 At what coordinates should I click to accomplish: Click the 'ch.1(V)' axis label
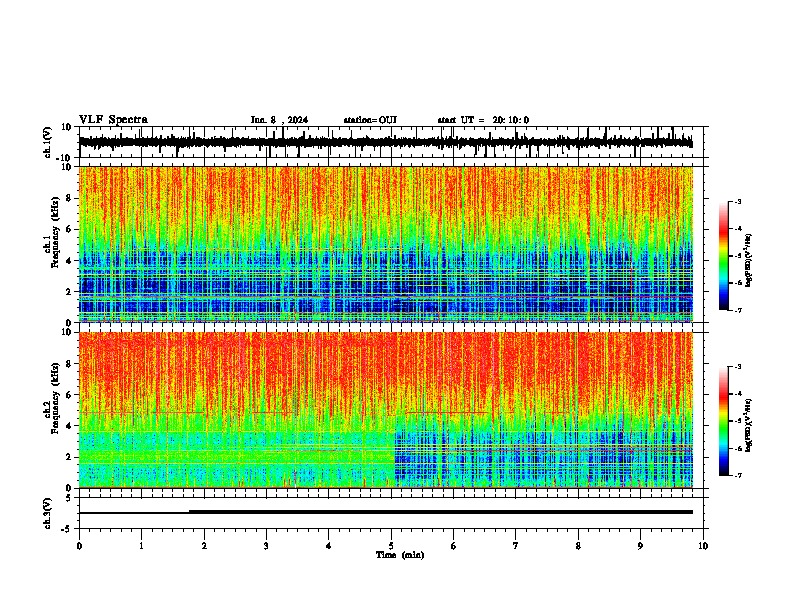pos(48,142)
